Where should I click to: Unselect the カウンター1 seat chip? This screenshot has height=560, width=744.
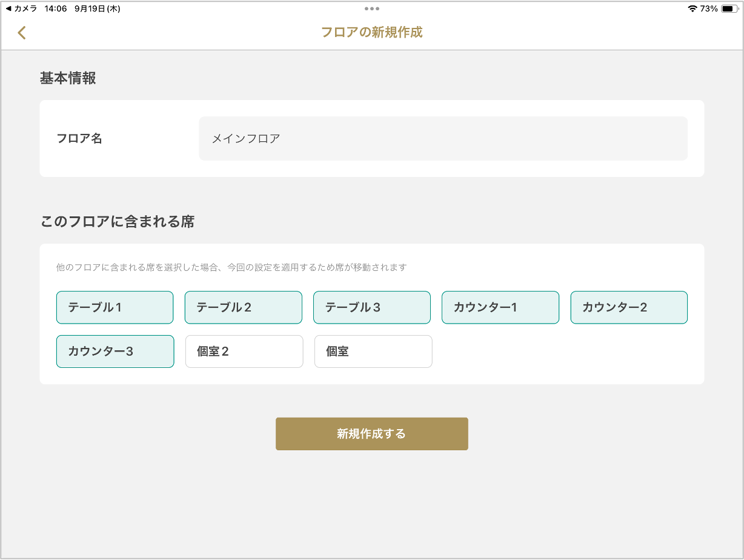click(x=500, y=307)
